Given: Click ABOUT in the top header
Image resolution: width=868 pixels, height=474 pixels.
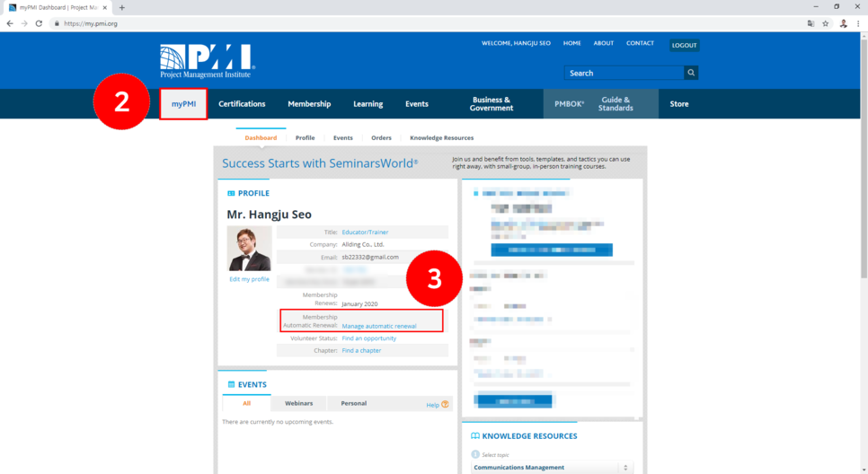Looking at the screenshot, I should [604, 43].
